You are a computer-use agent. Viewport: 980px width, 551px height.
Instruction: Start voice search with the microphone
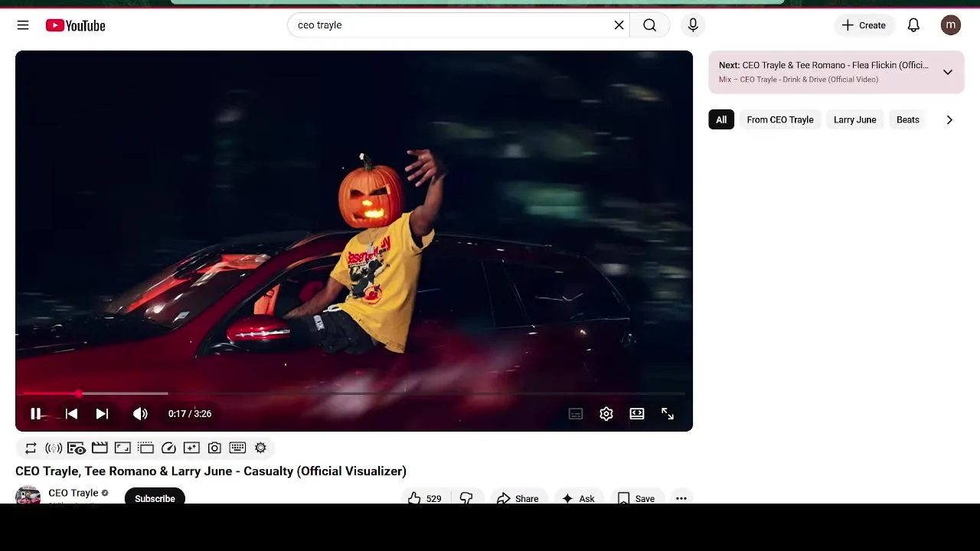click(x=693, y=25)
